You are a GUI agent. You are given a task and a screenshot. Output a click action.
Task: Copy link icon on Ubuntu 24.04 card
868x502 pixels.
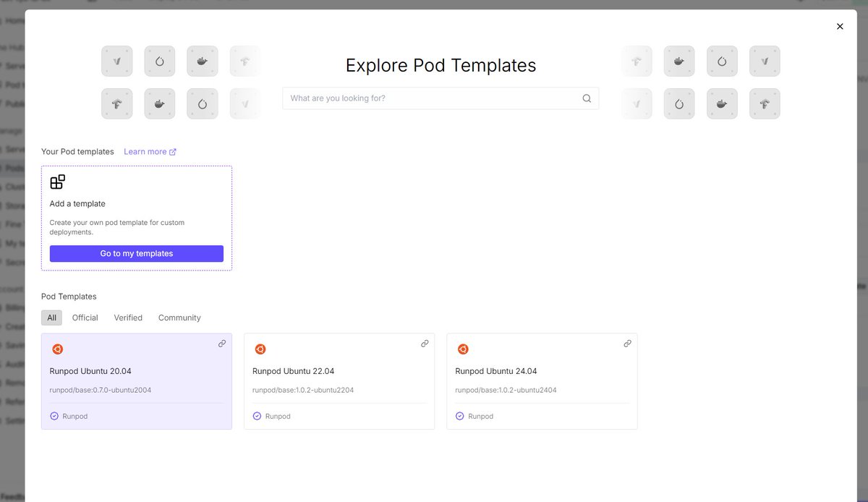tap(627, 344)
